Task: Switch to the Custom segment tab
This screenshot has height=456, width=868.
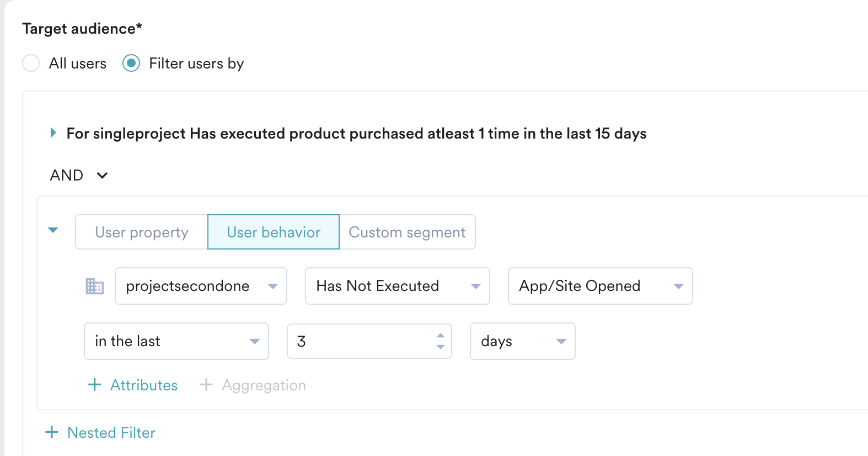Action: pyautogui.click(x=407, y=232)
